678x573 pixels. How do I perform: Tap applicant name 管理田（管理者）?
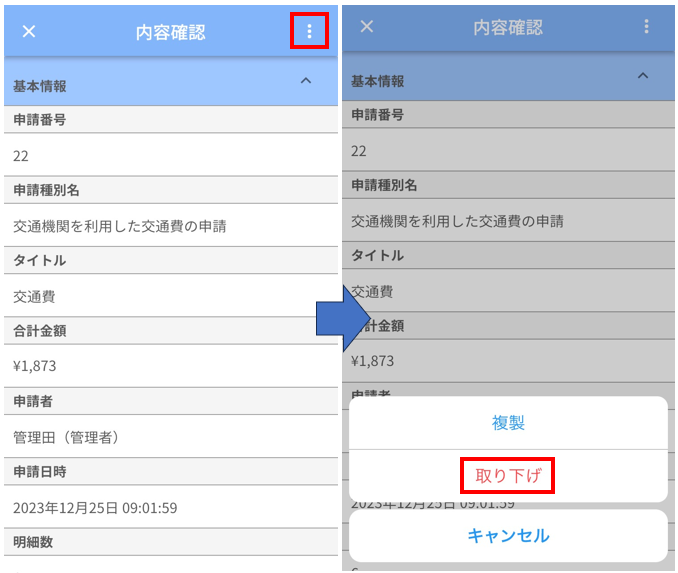66,437
